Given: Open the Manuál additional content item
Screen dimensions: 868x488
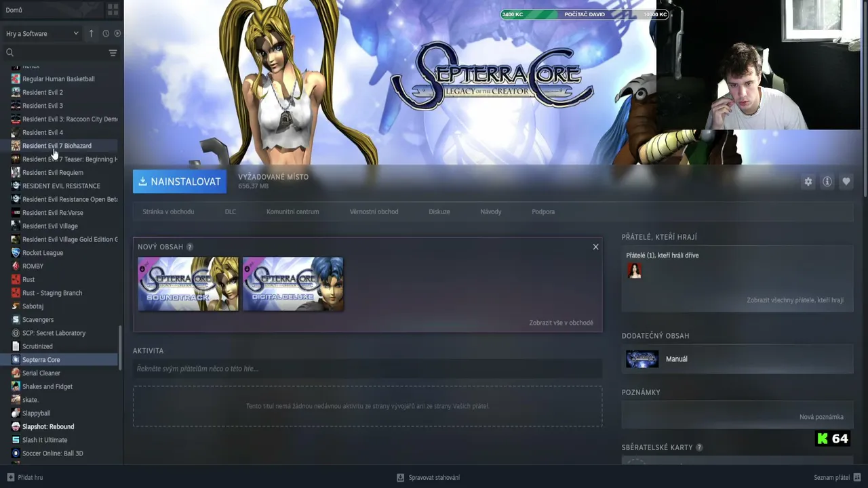Looking at the screenshot, I should coord(737,359).
